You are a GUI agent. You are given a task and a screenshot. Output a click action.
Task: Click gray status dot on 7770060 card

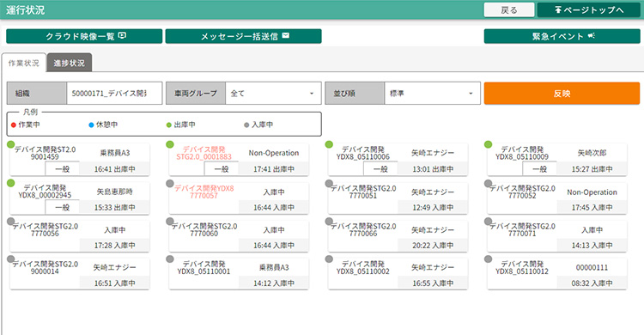[170, 221]
